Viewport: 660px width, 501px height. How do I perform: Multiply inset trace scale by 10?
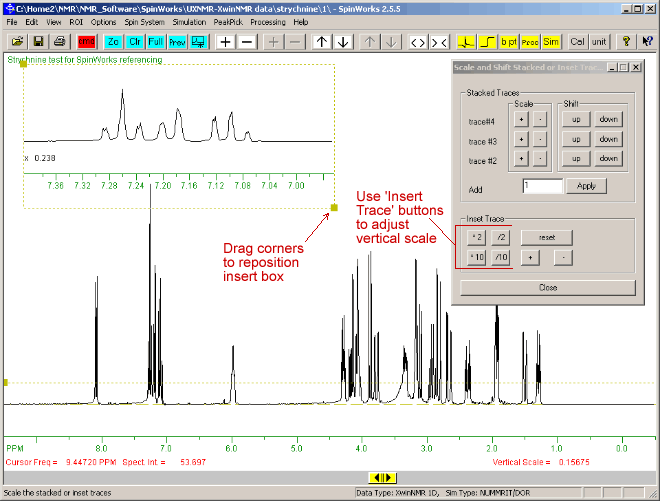pos(477,257)
